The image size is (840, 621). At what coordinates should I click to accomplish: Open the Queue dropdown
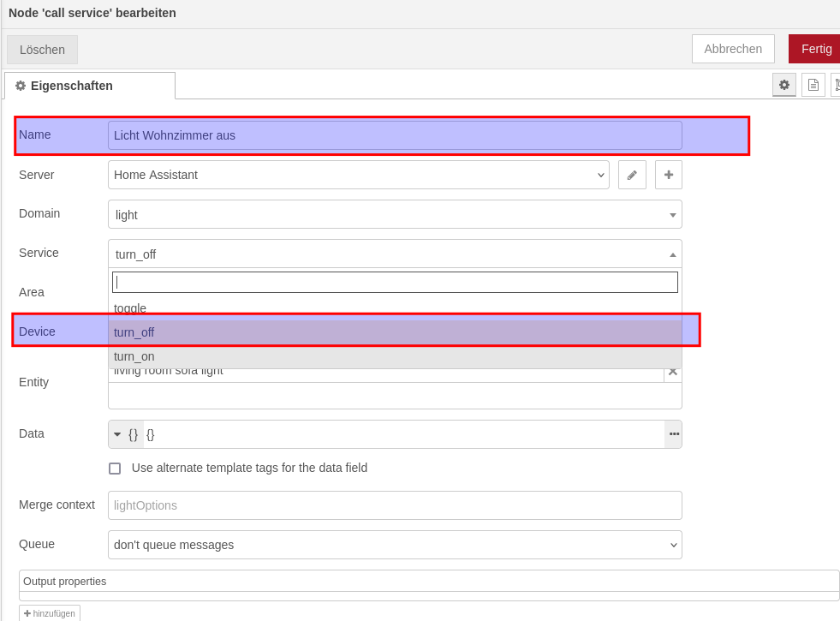coord(395,545)
